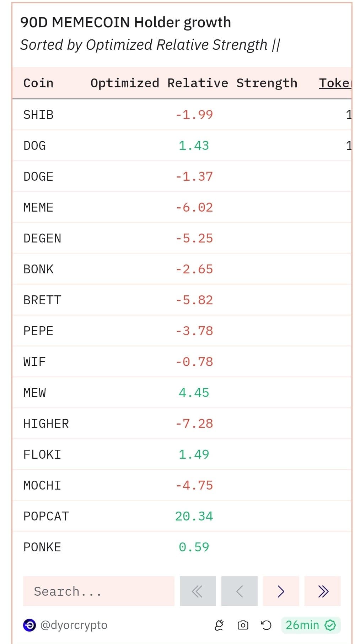Click the 26min freshness badge
This screenshot has height=644, width=355.
coord(302,625)
